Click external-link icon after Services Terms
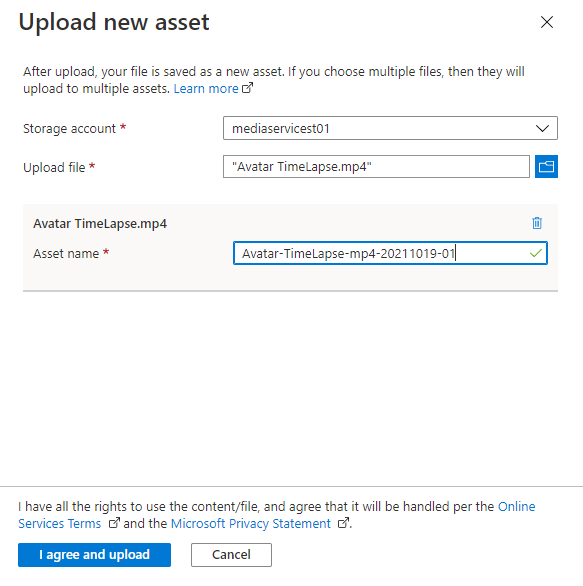Image resolution: width=583 pixels, height=586 pixels. (114, 523)
